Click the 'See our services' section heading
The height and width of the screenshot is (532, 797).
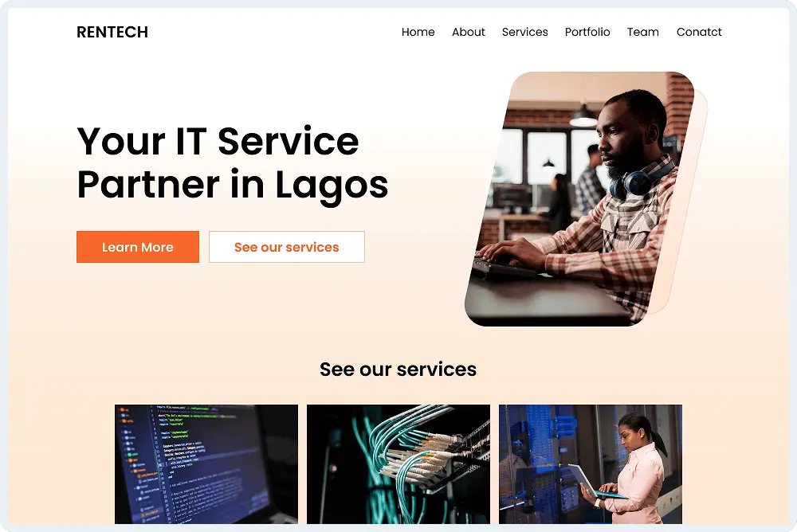(398, 370)
